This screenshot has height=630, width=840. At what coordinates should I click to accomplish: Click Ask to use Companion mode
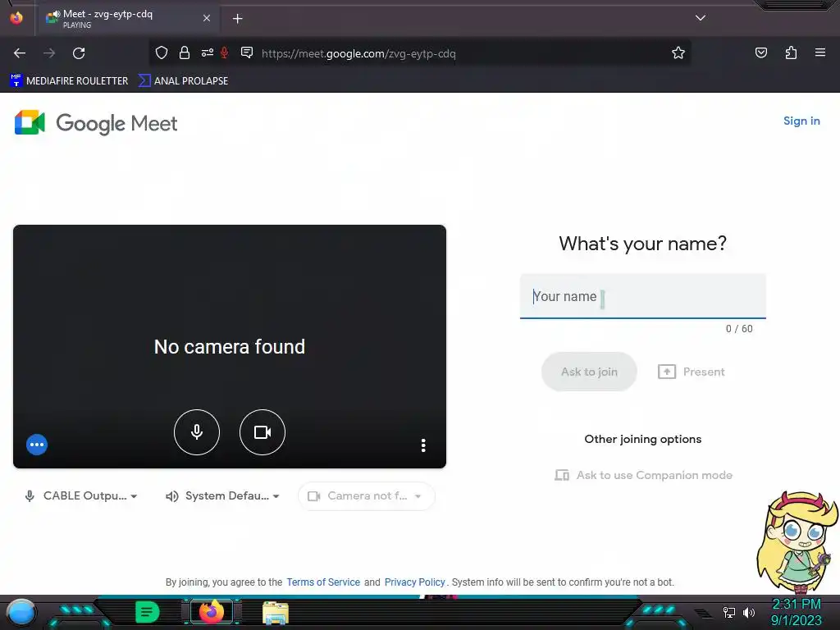643,475
